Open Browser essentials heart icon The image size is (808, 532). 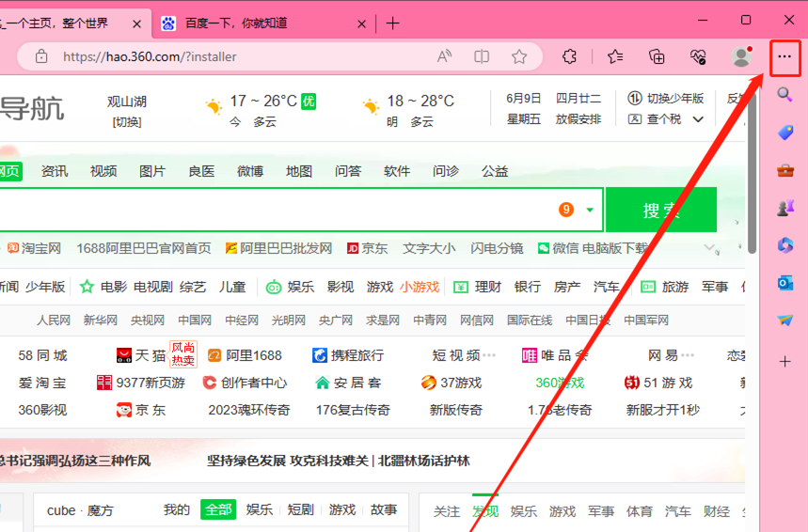click(698, 56)
